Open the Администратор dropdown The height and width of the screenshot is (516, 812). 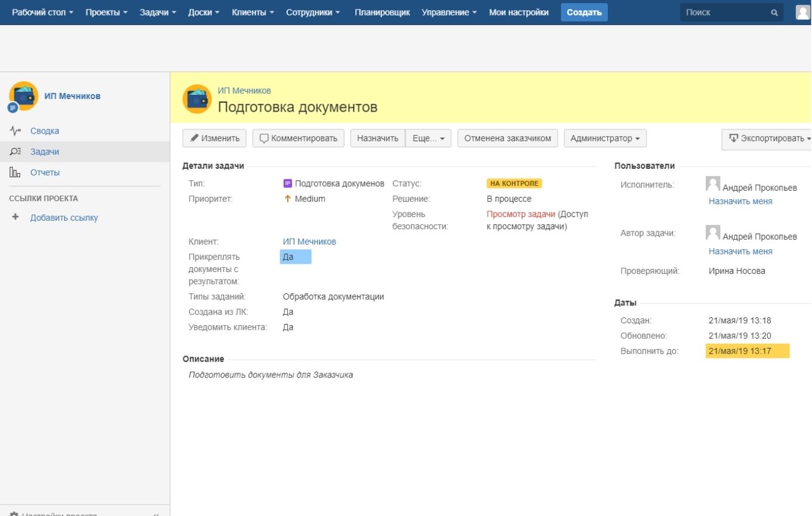click(605, 138)
